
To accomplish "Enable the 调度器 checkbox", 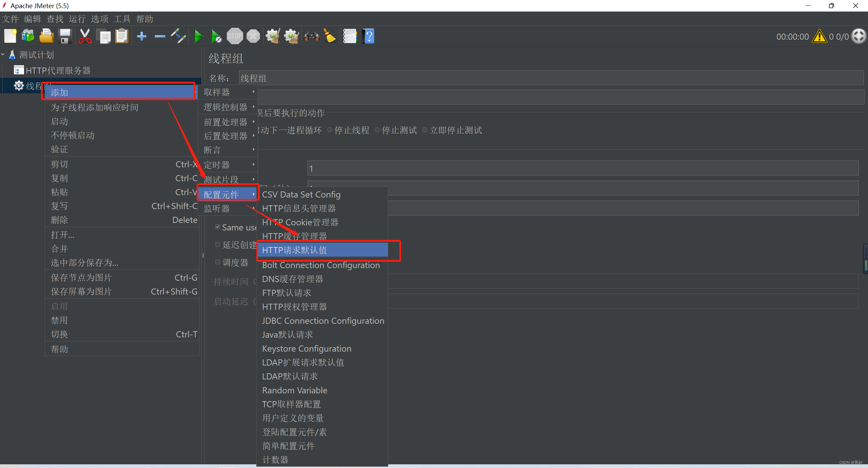I will click(218, 262).
